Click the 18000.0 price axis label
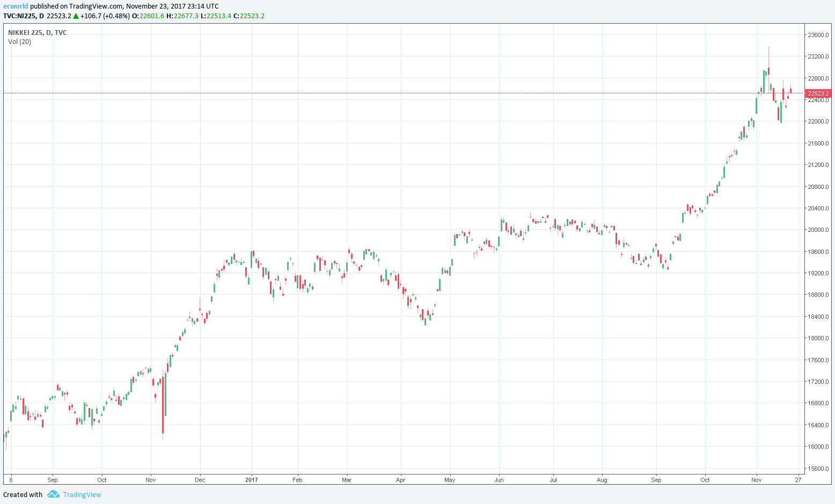Image resolution: width=835 pixels, height=504 pixels. click(818, 338)
